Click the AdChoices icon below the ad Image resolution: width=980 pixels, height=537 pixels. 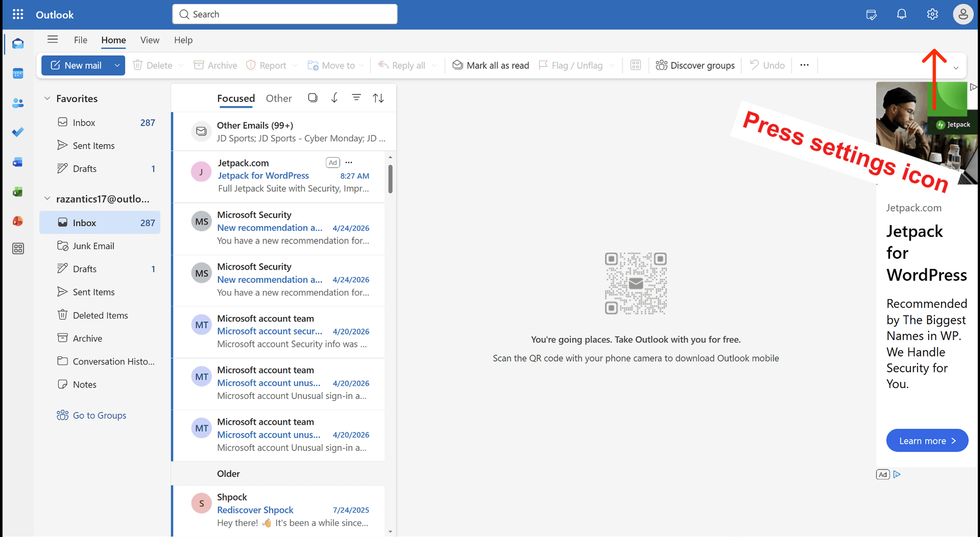897,474
